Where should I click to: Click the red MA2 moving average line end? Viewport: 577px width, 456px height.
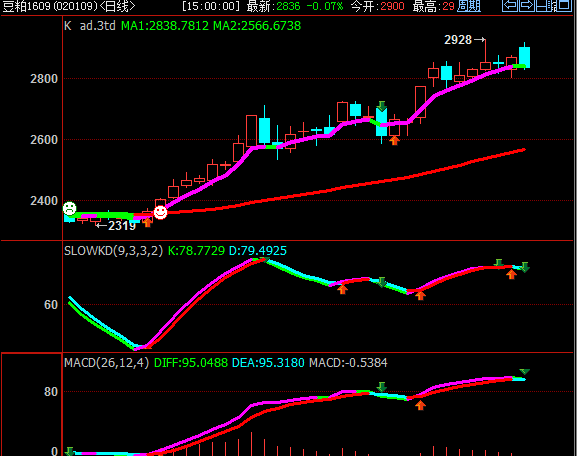point(523,150)
